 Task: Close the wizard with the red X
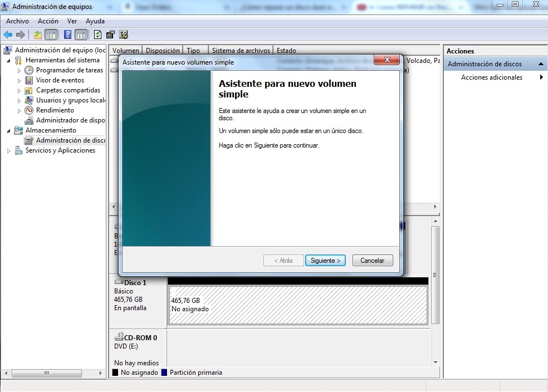click(386, 60)
